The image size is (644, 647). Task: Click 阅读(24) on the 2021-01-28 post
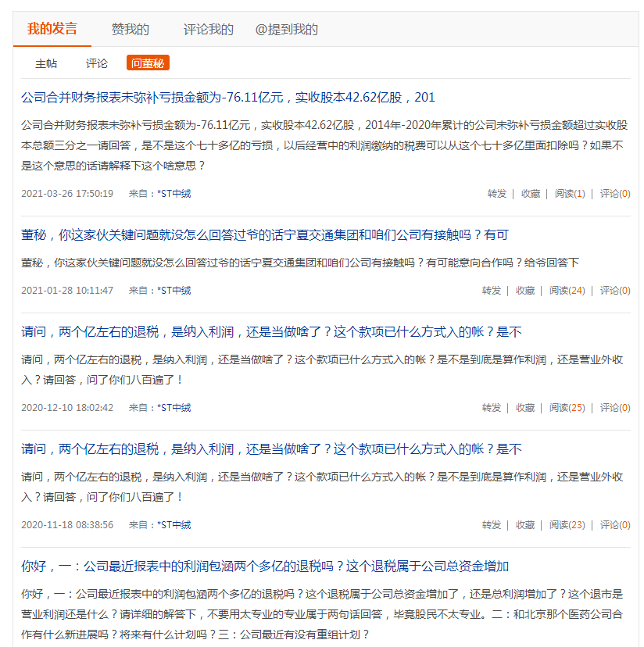coord(567,291)
